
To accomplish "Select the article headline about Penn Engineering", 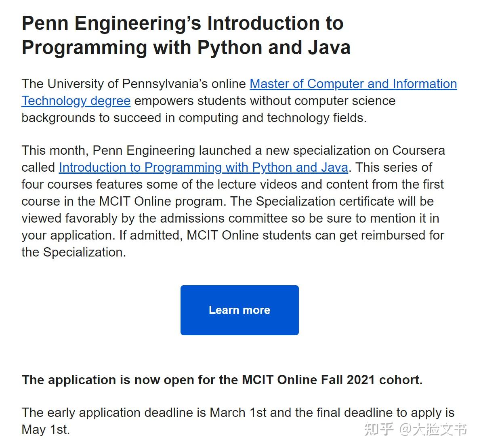I will tap(183, 35).
